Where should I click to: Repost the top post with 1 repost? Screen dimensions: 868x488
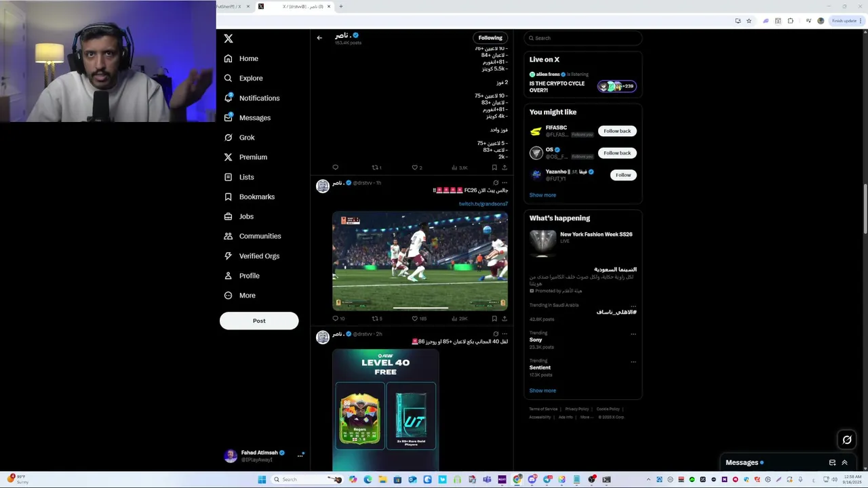pos(375,167)
